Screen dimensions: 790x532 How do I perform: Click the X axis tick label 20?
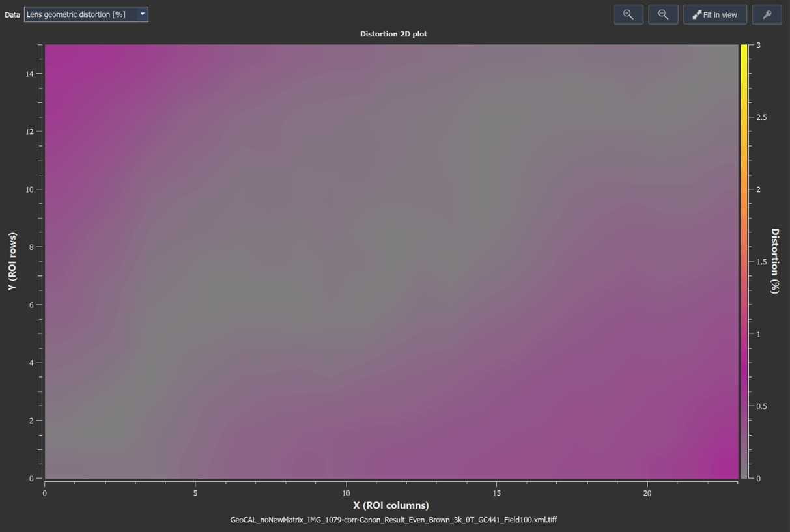click(647, 493)
